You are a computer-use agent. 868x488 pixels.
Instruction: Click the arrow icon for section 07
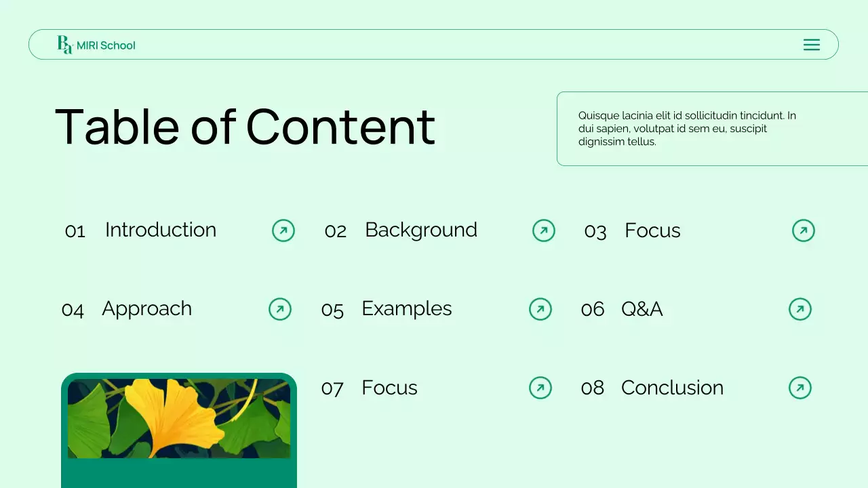[x=540, y=388]
